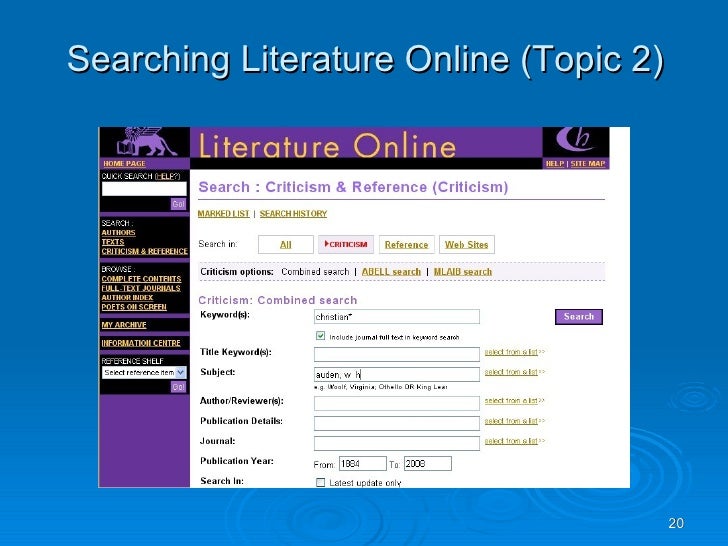Switch to the All search tab
728x546 pixels.
click(x=286, y=244)
